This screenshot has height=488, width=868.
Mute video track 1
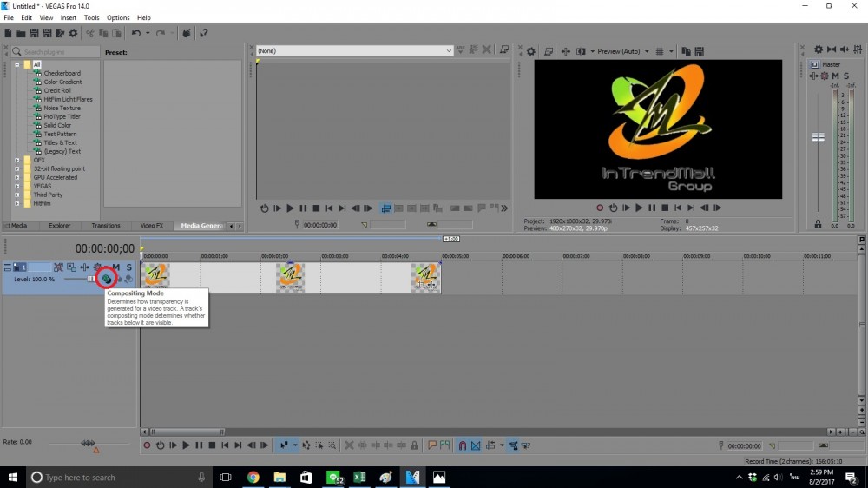(115, 267)
